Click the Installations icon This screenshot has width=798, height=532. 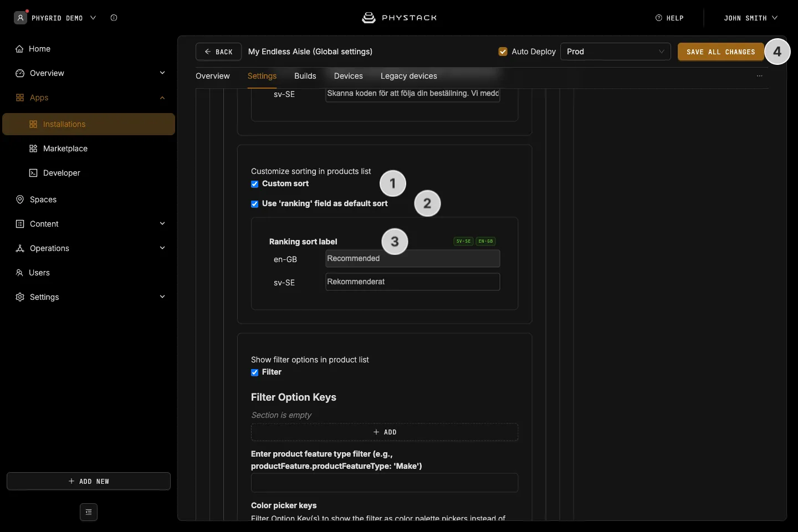point(33,124)
